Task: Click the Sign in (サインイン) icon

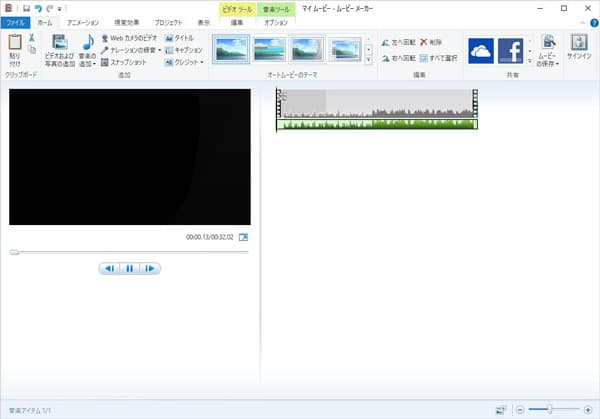Action: pyautogui.click(x=579, y=43)
